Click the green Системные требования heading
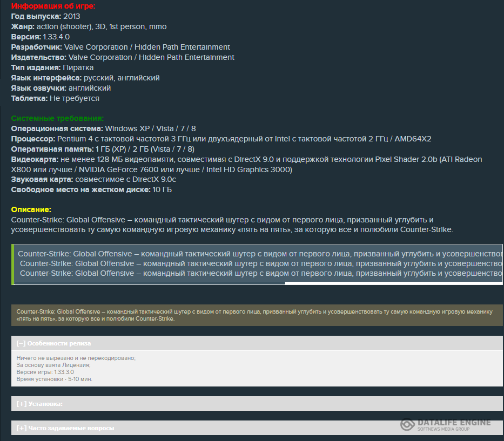This screenshot has height=441, width=504. click(58, 119)
